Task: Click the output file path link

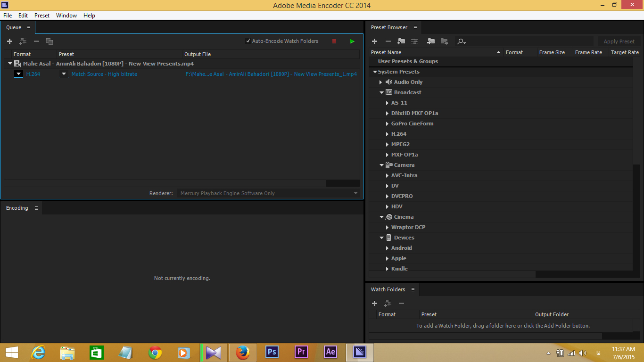Action: click(x=271, y=74)
